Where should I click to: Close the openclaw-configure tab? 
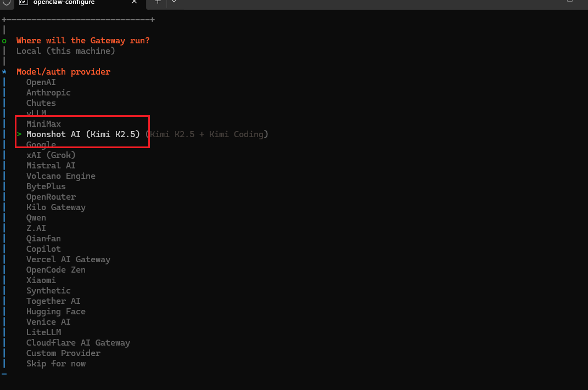click(135, 2)
